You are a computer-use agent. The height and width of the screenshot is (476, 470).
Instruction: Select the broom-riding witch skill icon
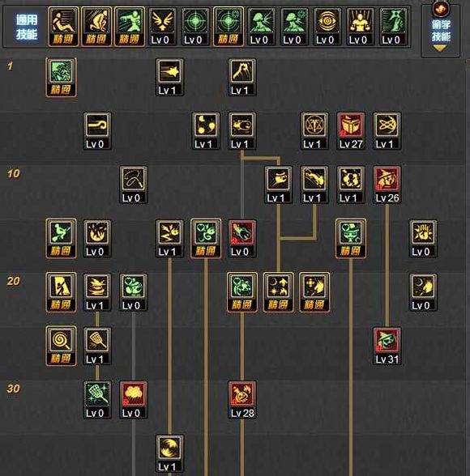61,238
